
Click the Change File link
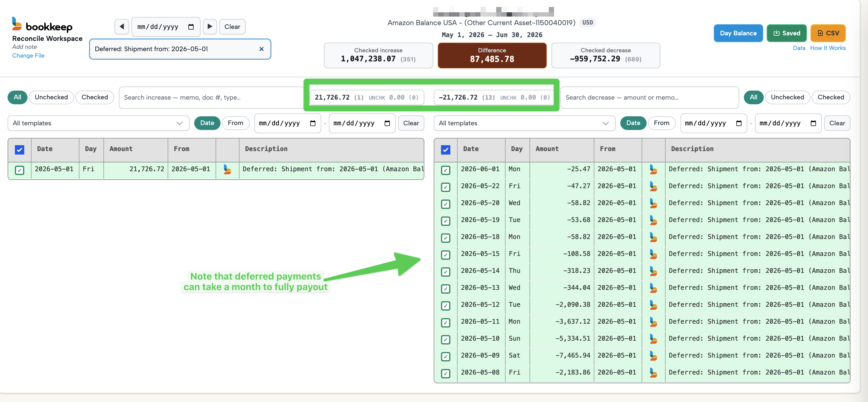pos(28,56)
